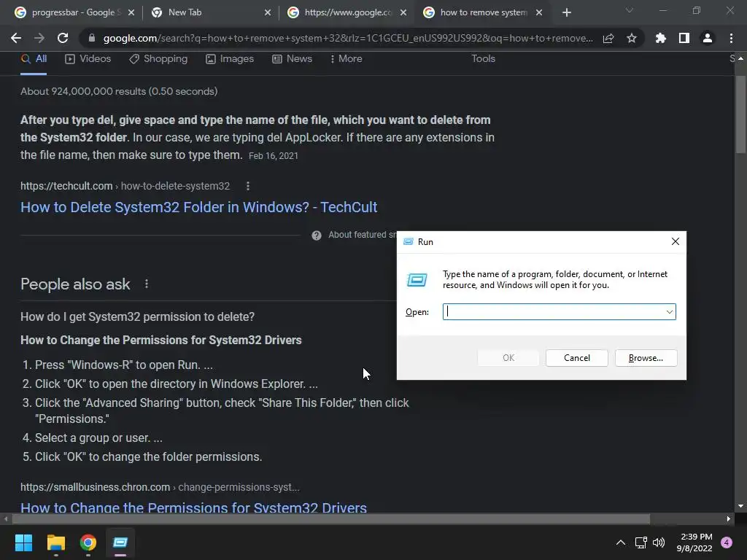This screenshot has width=747, height=560.
Task: Open the techcult.com result options menu
Action: [x=248, y=186]
